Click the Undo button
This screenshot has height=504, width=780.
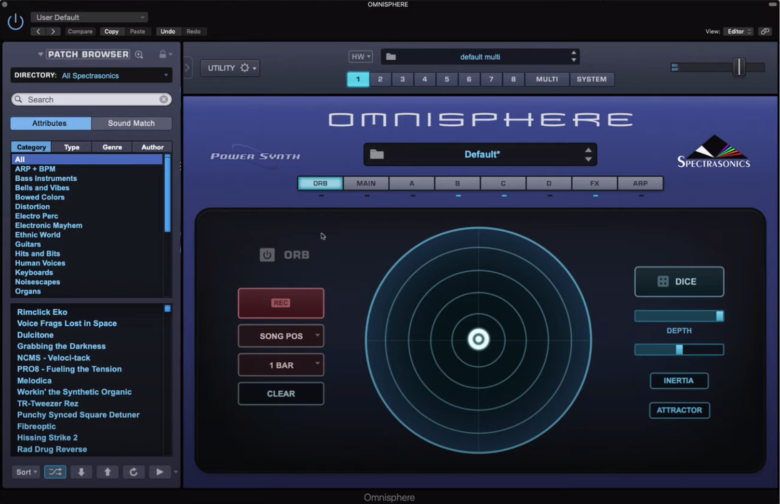pyautogui.click(x=168, y=31)
